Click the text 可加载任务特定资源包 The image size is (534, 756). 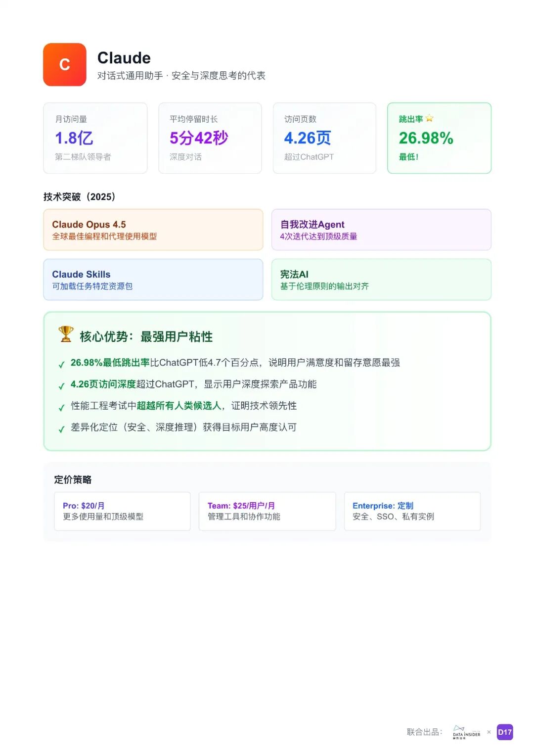coord(92,286)
